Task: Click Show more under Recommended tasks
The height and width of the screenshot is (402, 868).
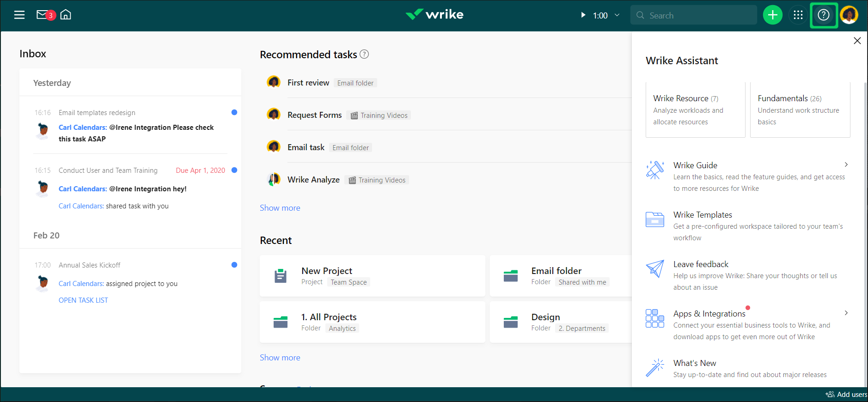Action: [280, 208]
